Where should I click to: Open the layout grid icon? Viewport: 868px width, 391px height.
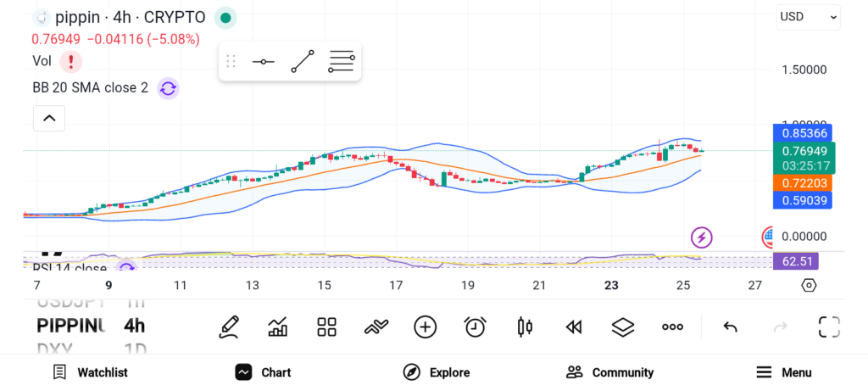[326, 327]
